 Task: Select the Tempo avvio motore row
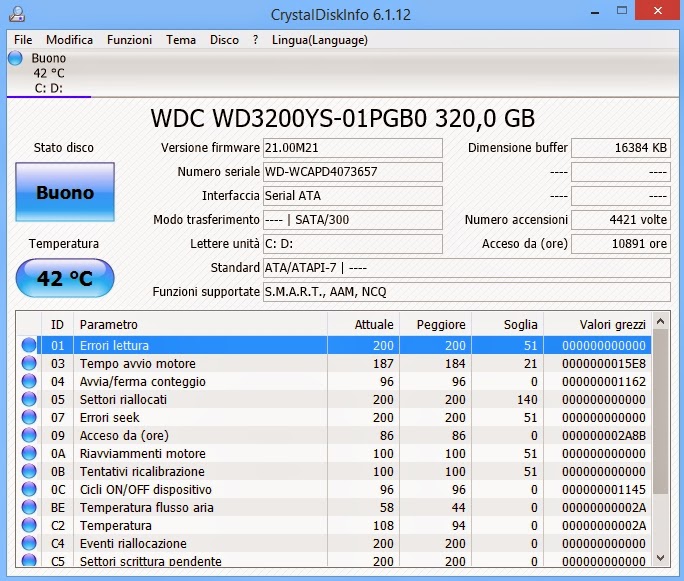(x=334, y=363)
